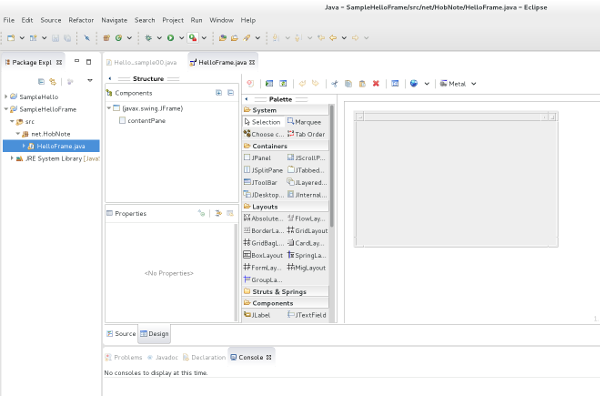Image resolution: width=600 pixels, height=396 pixels.
Task: Click the Externalize strings globe icon
Action: click(414, 83)
